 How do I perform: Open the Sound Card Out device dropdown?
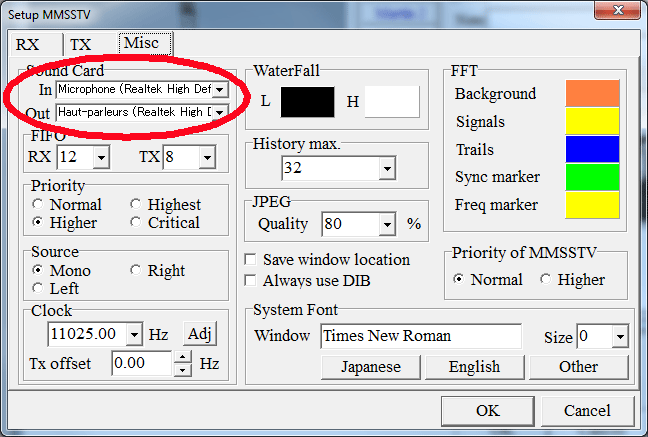[220, 112]
